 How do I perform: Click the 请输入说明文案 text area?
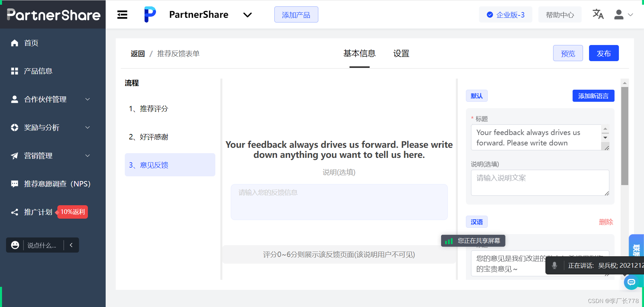(x=540, y=182)
